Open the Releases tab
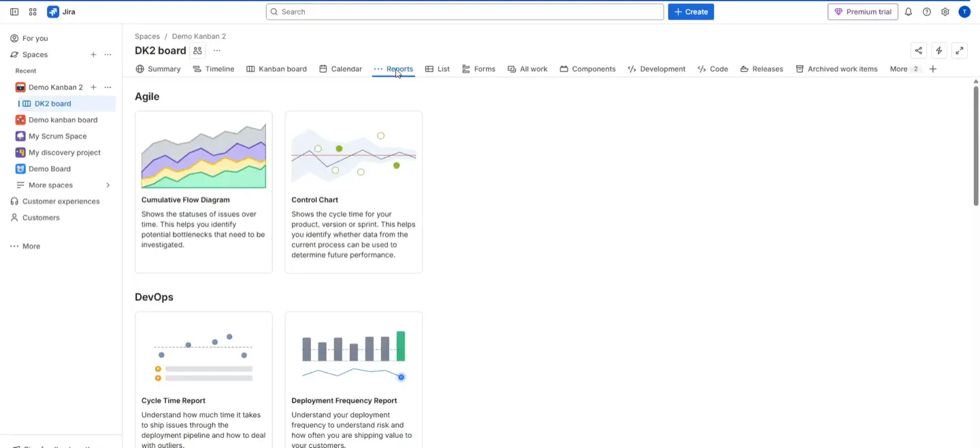 point(762,69)
